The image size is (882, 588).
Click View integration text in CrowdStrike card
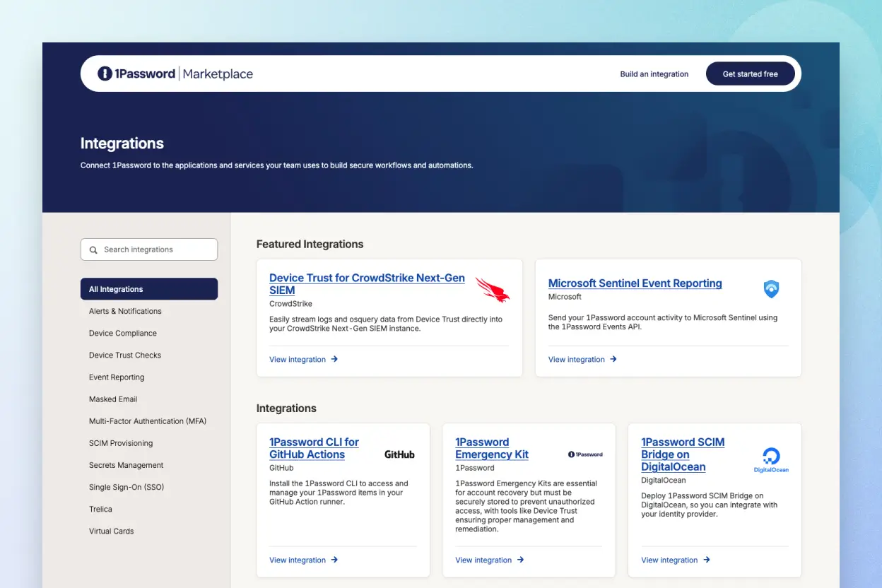point(298,360)
